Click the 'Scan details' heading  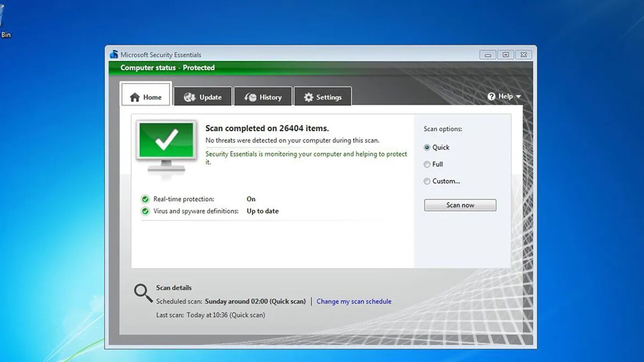174,288
